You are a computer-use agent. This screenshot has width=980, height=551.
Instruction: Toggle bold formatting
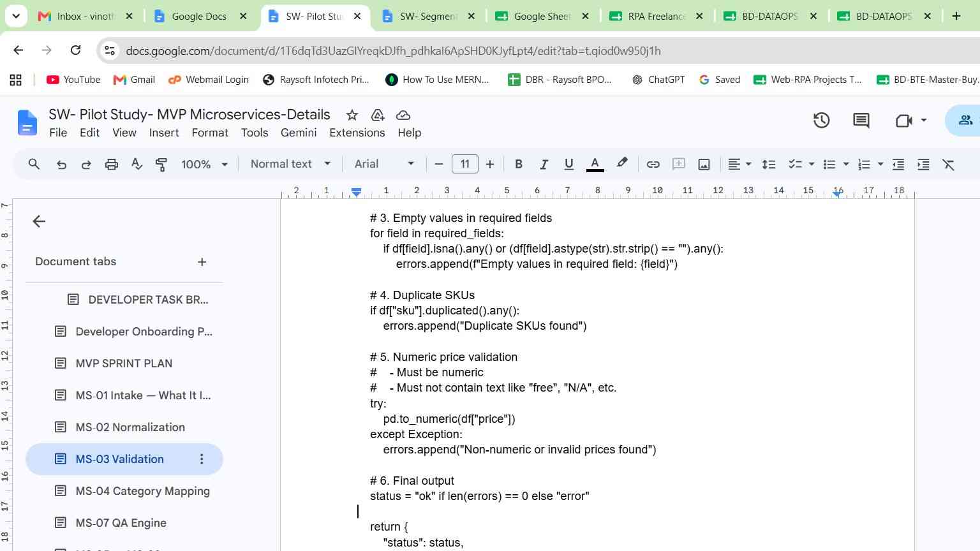coord(519,165)
